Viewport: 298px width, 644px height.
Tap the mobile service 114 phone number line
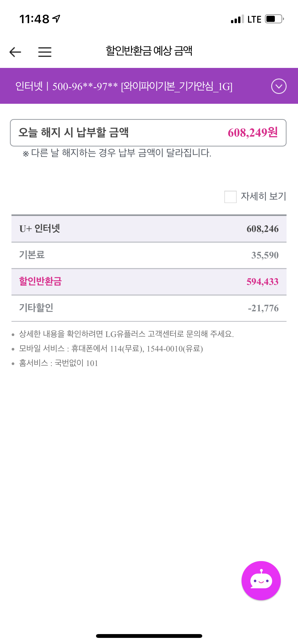pos(111,348)
